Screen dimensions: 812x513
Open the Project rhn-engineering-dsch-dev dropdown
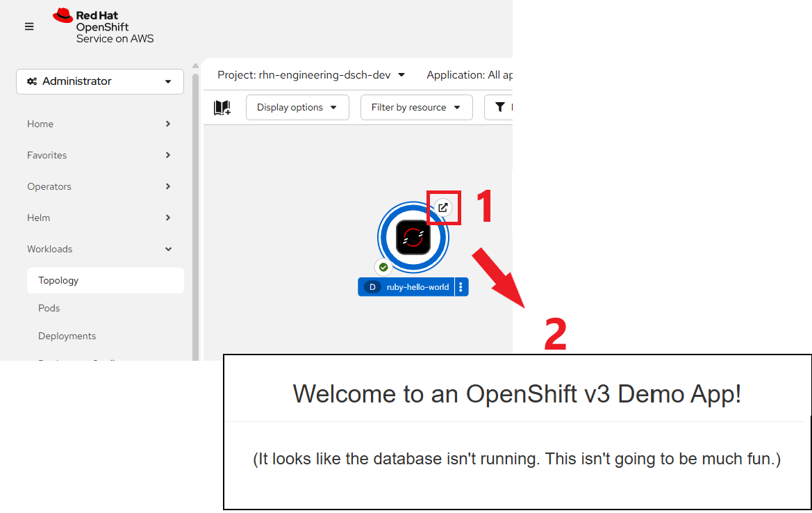311,75
